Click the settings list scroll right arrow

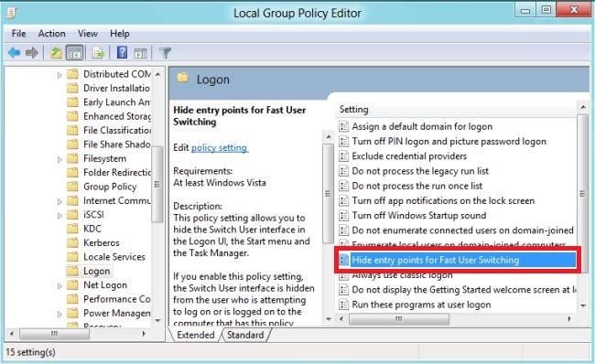click(569, 319)
